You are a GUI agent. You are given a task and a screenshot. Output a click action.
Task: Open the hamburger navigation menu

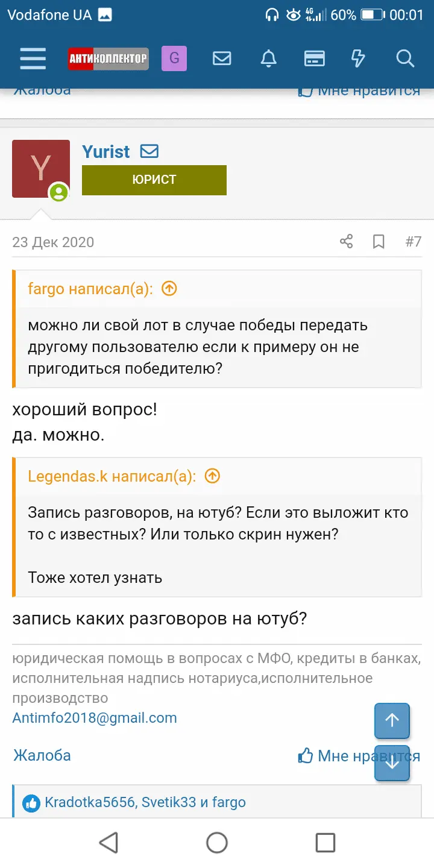[33, 58]
